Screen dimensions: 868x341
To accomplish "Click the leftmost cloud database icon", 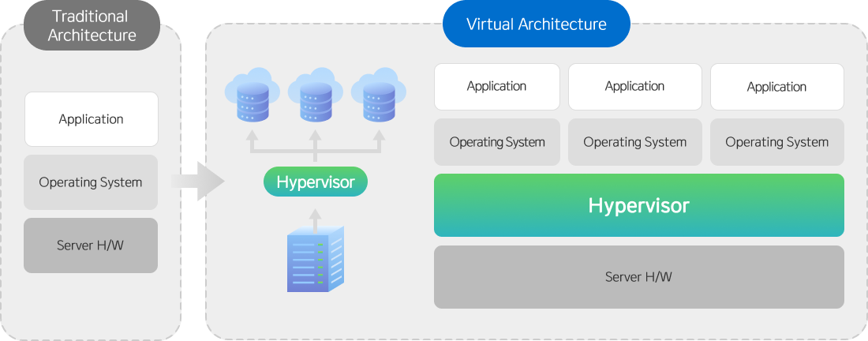I will click(253, 95).
